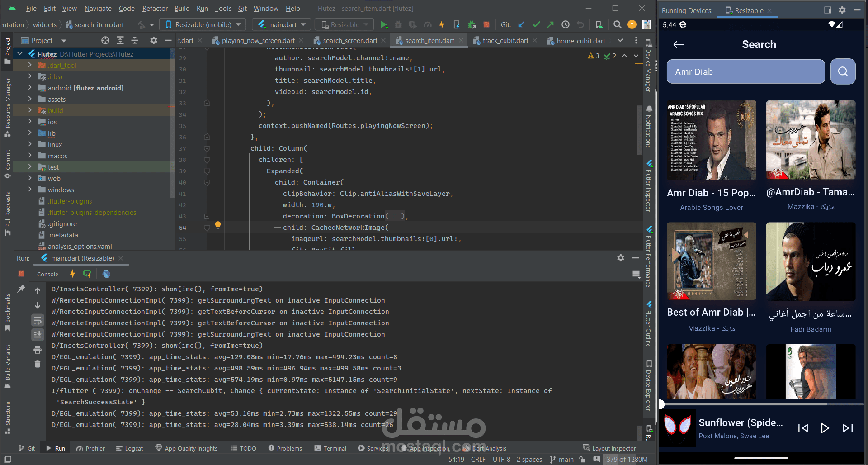This screenshot has width=868, height=465.
Task: Toggle the Project tool window stripe button
Action: coord(7,51)
